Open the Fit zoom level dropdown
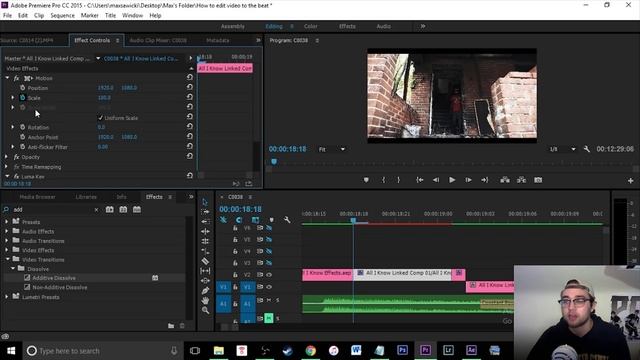The image size is (640, 360). [x=331, y=149]
